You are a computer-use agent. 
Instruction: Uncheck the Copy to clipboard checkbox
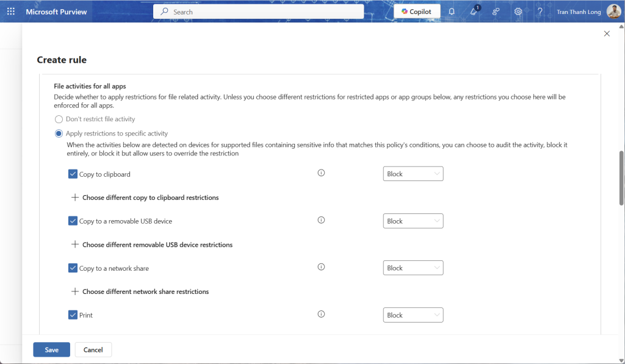coord(73,174)
